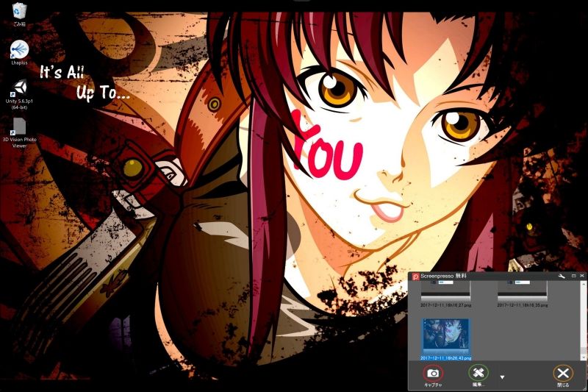Viewport: 588px width, 392px height.
Task: Click the scroll up arrow in Screenpresso
Action: click(583, 285)
